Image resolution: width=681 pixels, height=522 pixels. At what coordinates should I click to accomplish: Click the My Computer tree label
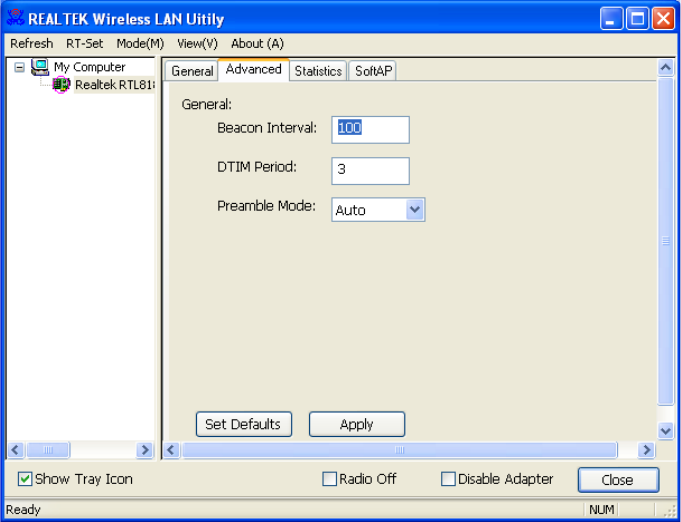pyautogui.click(x=89, y=67)
